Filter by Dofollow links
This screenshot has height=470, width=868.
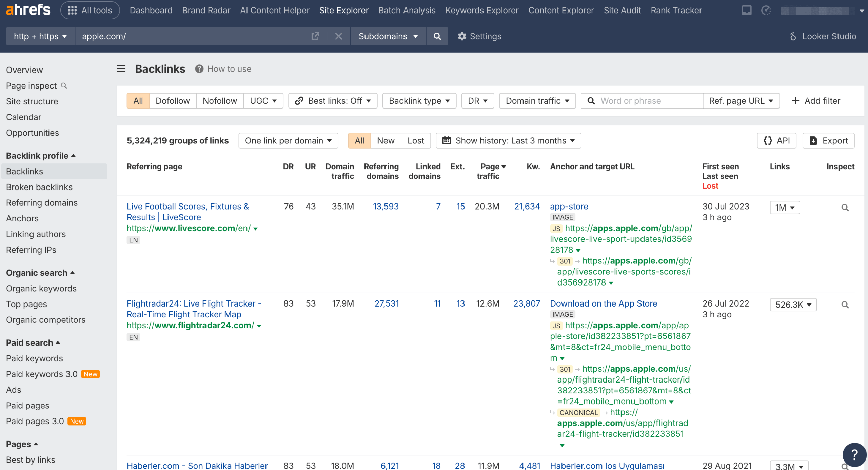(173, 101)
